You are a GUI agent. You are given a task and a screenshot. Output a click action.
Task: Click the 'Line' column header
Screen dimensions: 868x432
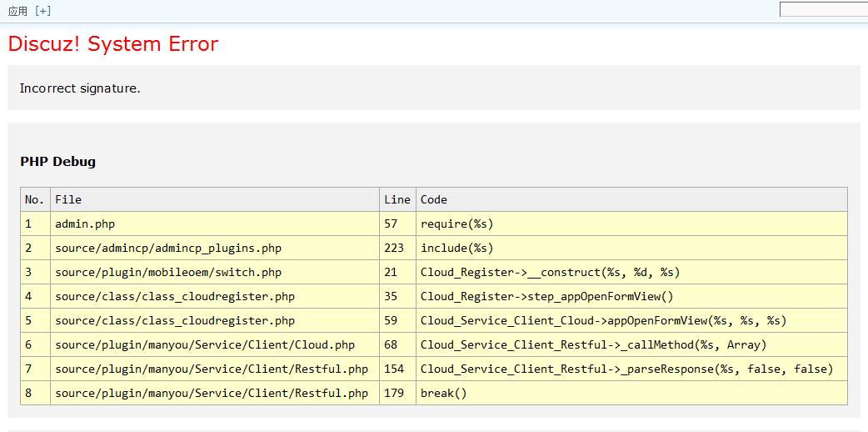(397, 199)
